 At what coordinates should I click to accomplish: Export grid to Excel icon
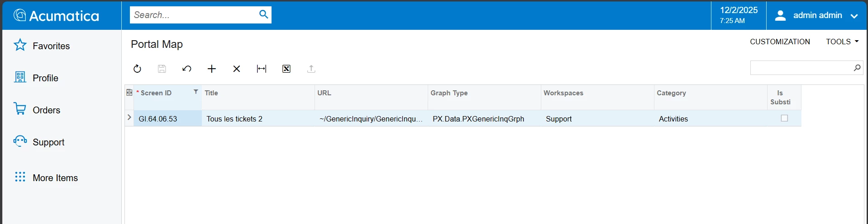pyautogui.click(x=286, y=69)
